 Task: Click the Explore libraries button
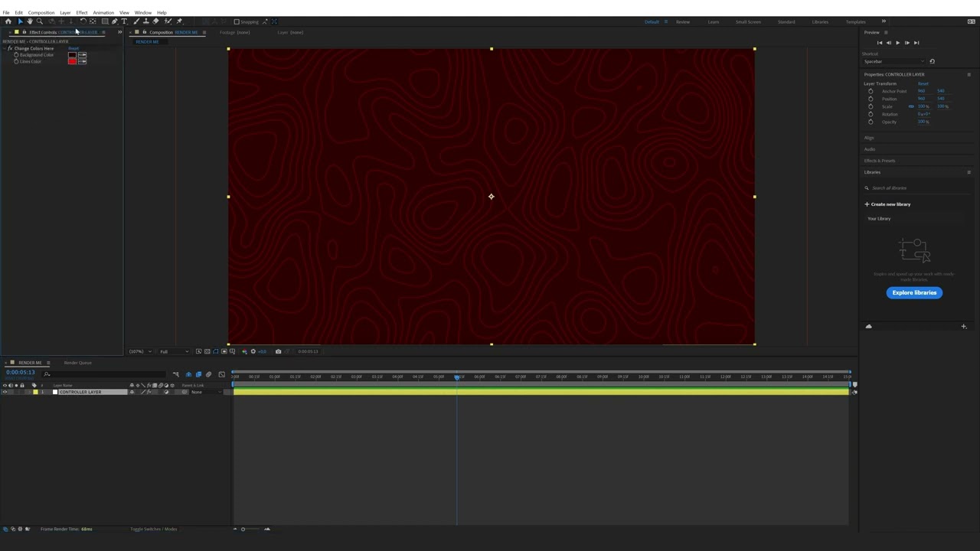click(x=914, y=292)
